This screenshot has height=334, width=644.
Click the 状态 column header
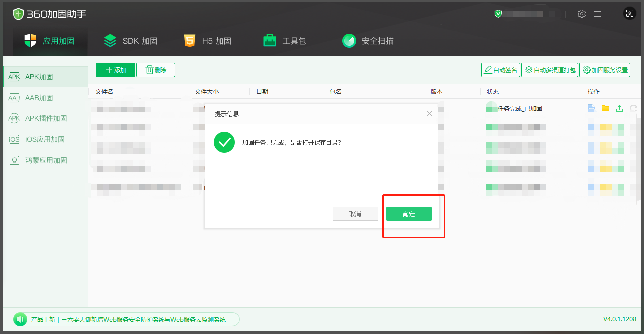[493, 92]
